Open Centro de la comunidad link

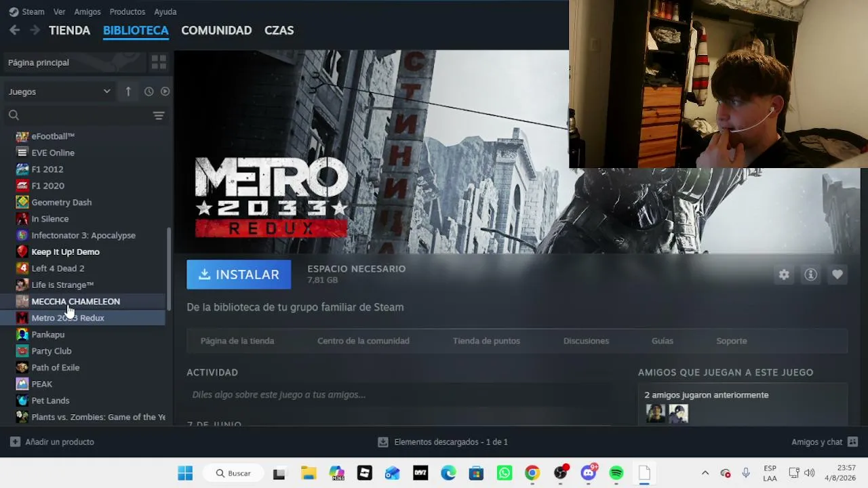[x=363, y=341]
